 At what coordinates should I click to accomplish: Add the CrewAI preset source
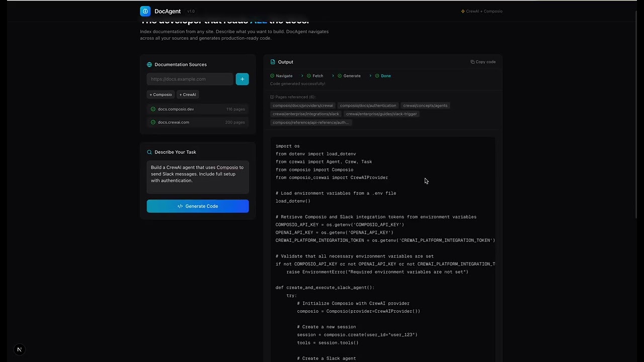pos(188,95)
